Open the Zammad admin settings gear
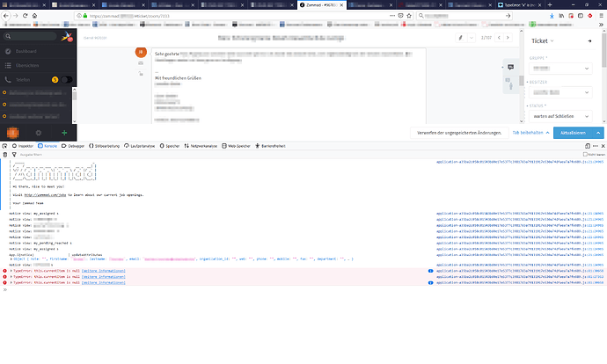This screenshot has height=364, width=607. click(39, 133)
